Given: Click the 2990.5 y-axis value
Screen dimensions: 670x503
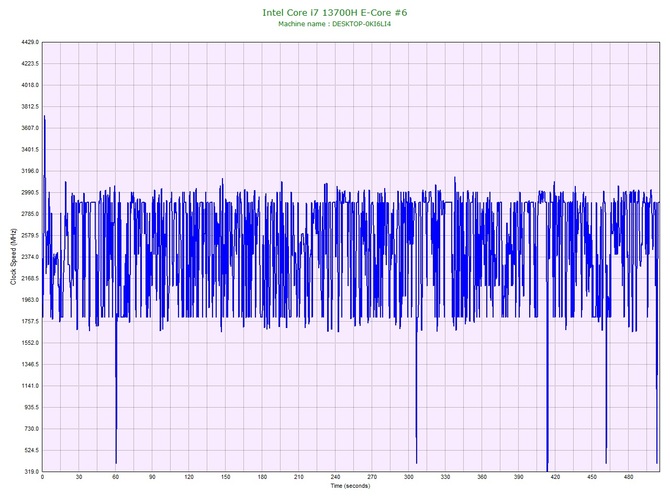Looking at the screenshot, I should tap(29, 193).
